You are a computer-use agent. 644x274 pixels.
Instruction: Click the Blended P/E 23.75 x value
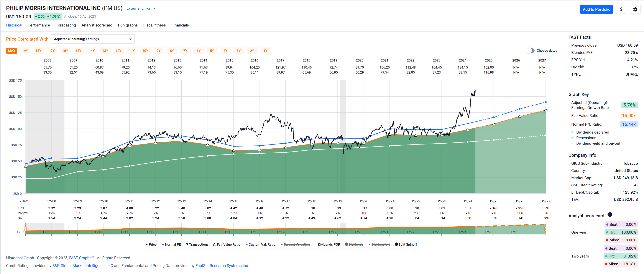631,52
